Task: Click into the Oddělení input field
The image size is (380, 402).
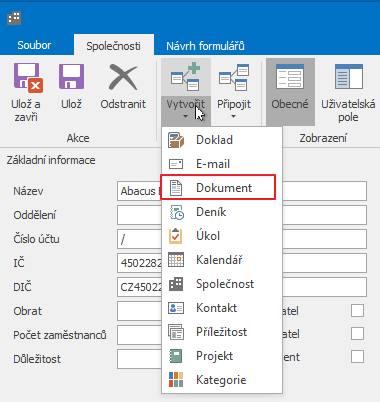Action: [x=242, y=215]
